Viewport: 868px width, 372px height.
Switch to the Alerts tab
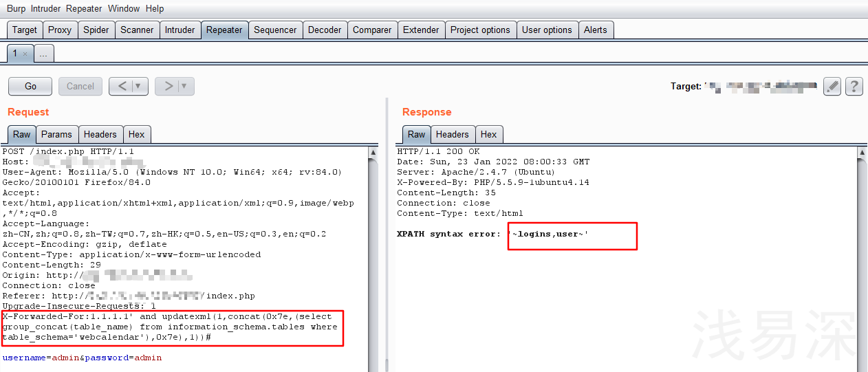[596, 30]
